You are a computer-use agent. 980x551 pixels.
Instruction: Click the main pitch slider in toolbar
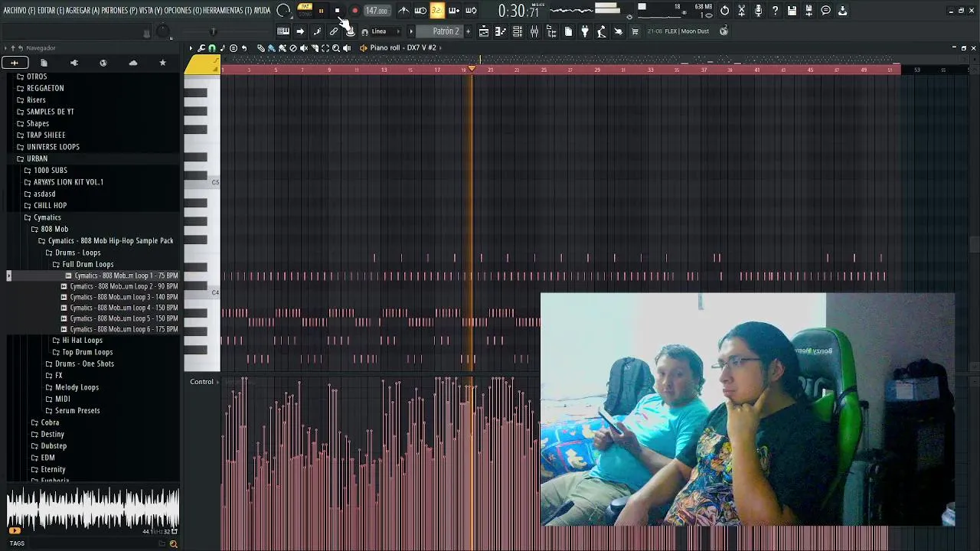[x=213, y=31]
